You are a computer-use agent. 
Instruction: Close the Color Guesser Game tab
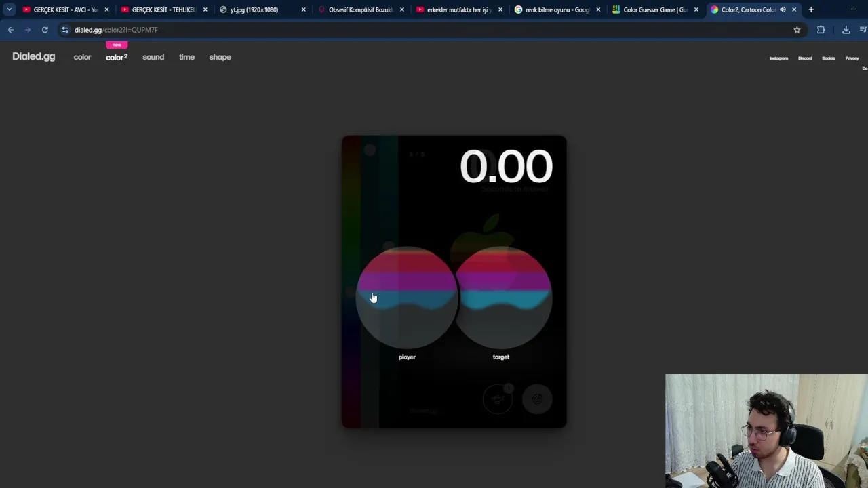[x=696, y=9]
